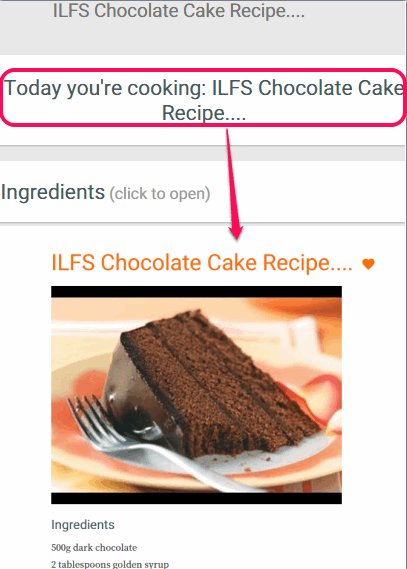Click the '(click to open)' hint text

click(160, 194)
